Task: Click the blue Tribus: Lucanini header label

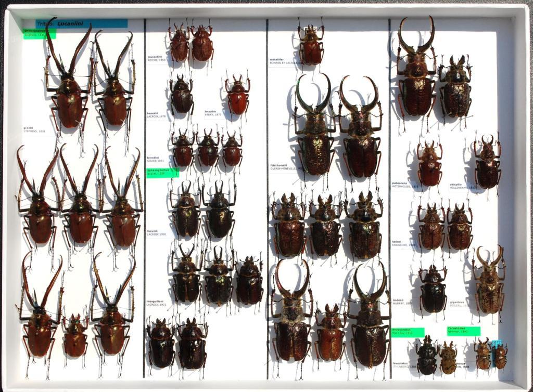Action: tap(82, 23)
